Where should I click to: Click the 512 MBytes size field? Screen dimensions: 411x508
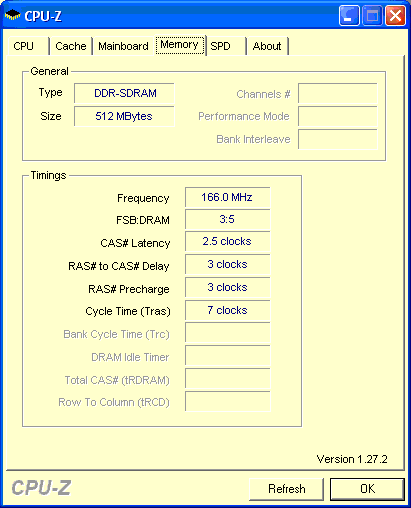[124, 116]
